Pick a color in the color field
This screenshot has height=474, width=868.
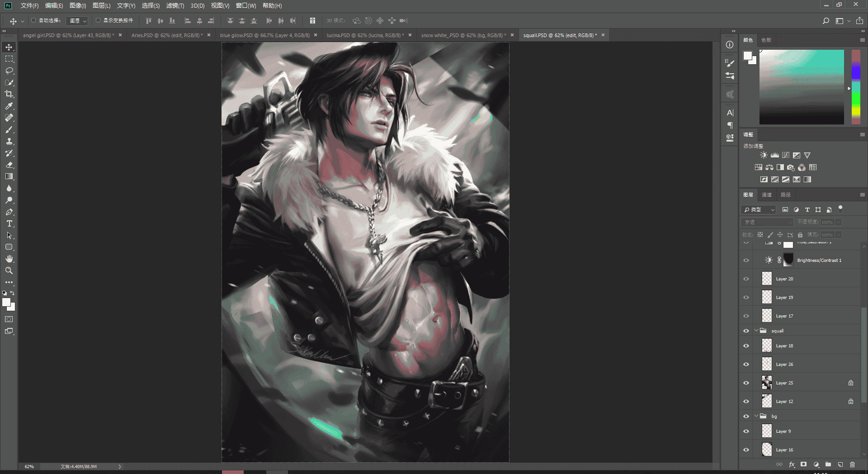(802, 87)
